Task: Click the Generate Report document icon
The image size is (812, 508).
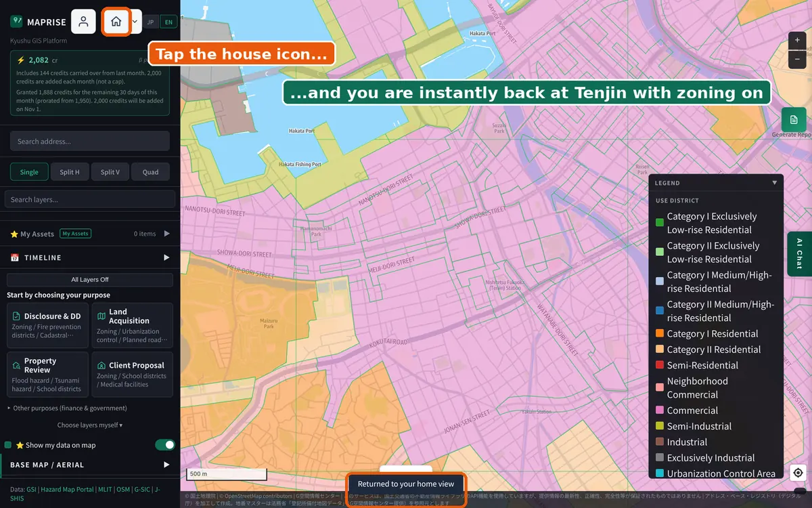Action: (x=794, y=120)
